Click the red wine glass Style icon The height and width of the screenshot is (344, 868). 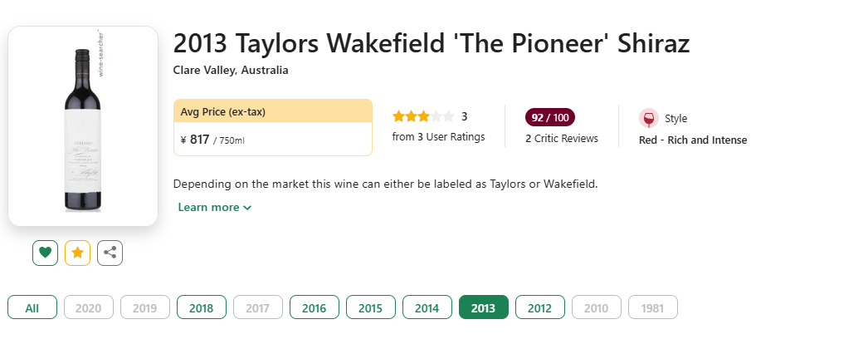[x=648, y=119]
